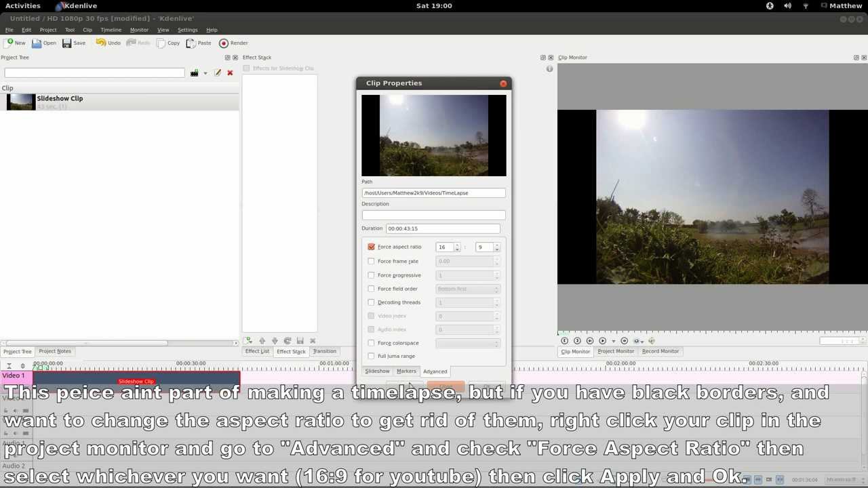Set zone end in Clip Monitor
Screen dimensions: 868x488
tap(577, 341)
